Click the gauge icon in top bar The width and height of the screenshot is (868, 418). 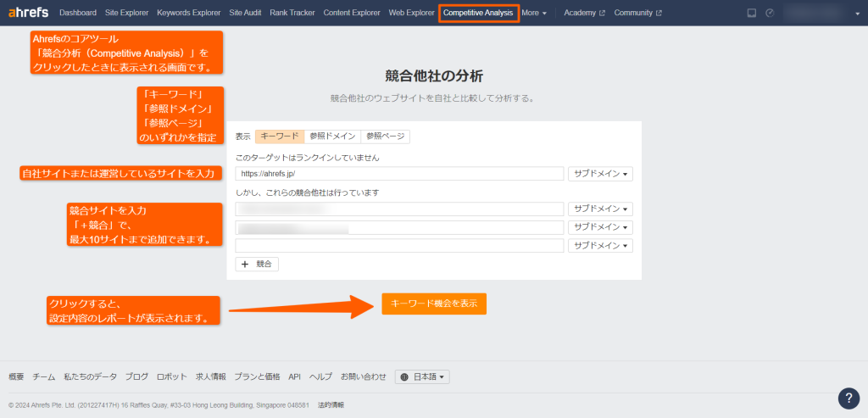pos(770,13)
